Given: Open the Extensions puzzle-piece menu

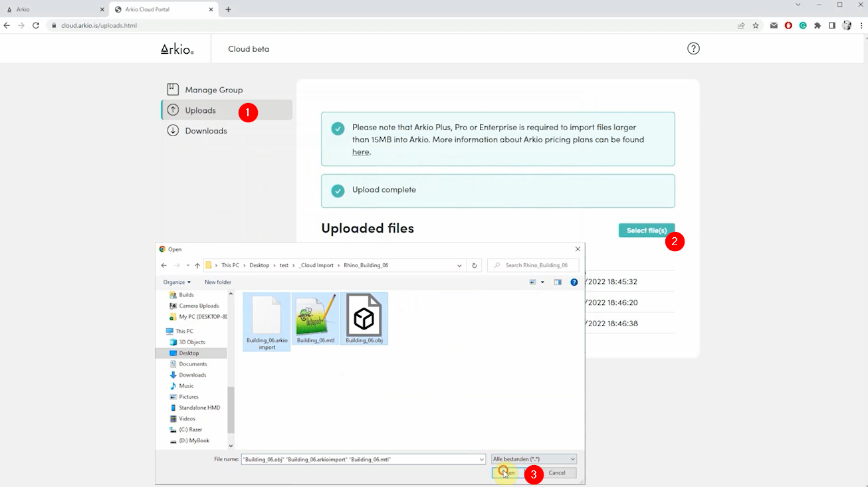Looking at the screenshot, I should [x=817, y=25].
